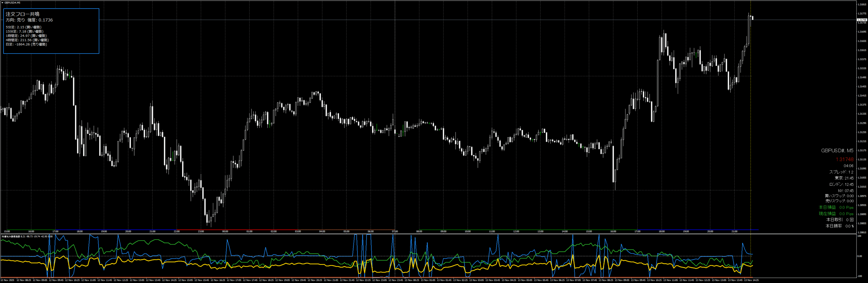
Task: Select the 4時間足 order flow row
Action: (x=27, y=40)
